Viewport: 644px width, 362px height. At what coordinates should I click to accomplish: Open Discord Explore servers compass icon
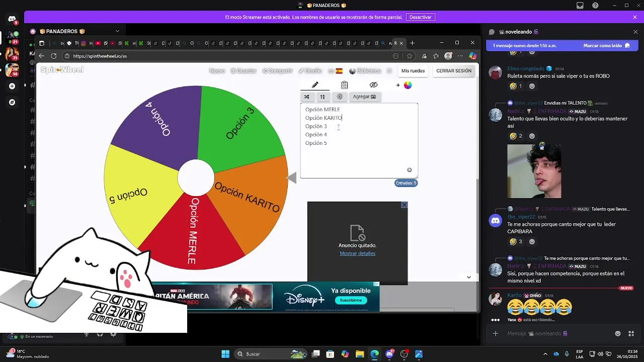pyautogui.click(x=12, y=102)
